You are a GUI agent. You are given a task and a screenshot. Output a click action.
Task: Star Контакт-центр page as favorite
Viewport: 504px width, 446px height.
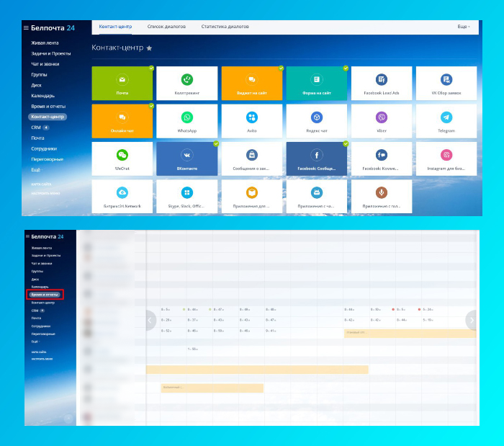[149, 48]
